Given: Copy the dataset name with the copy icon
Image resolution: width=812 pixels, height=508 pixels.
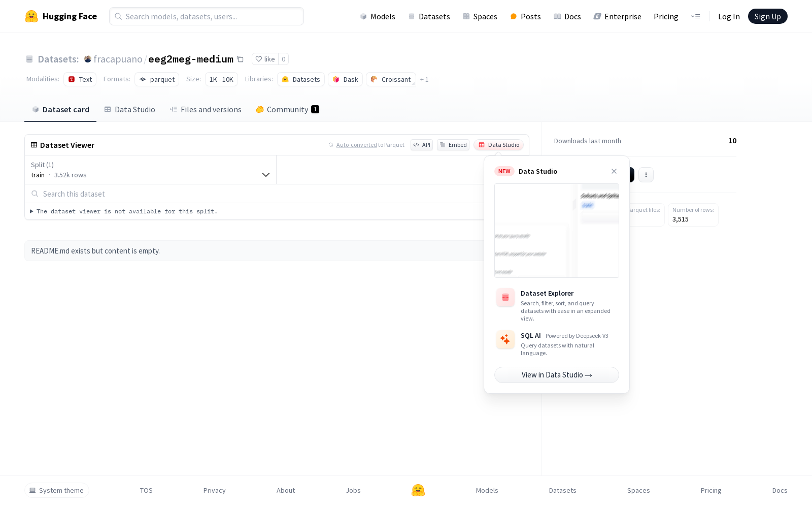Looking at the screenshot, I should [x=241, y=59].
